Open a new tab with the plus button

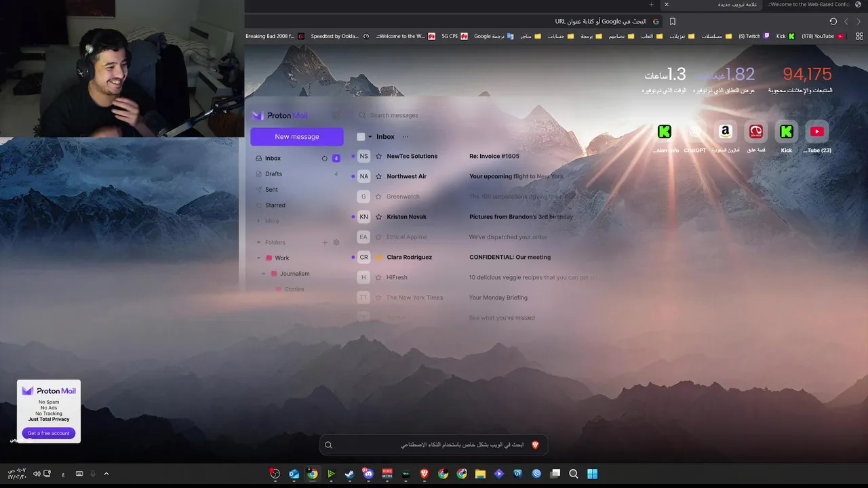click(651, 5)
